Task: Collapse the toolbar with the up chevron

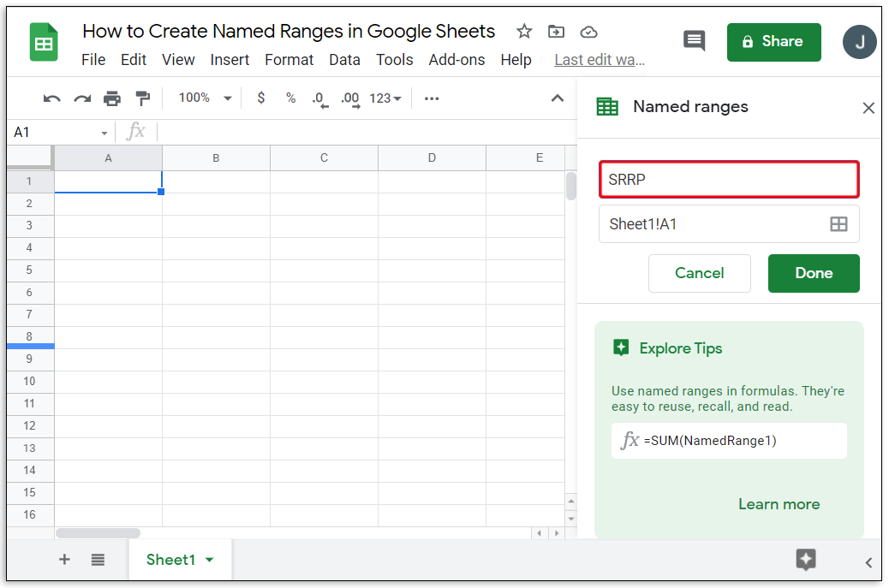Action: click(558, 98)
